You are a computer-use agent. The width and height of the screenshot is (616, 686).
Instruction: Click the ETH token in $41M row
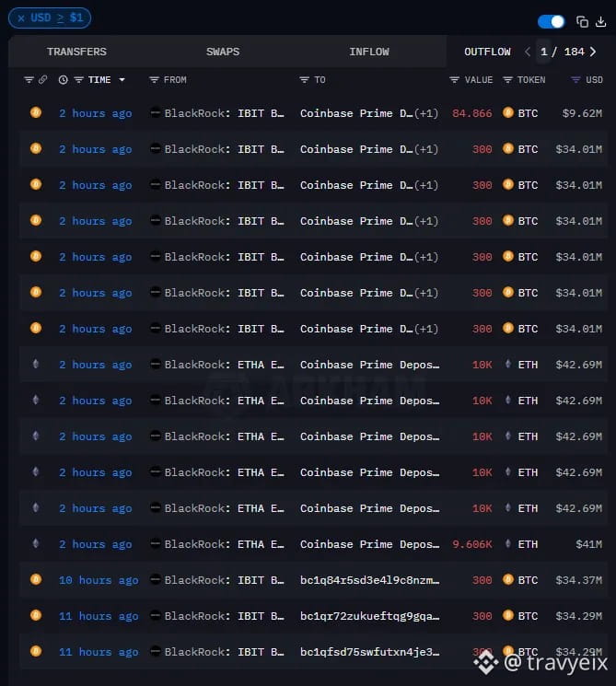click(x=528, y=544)
